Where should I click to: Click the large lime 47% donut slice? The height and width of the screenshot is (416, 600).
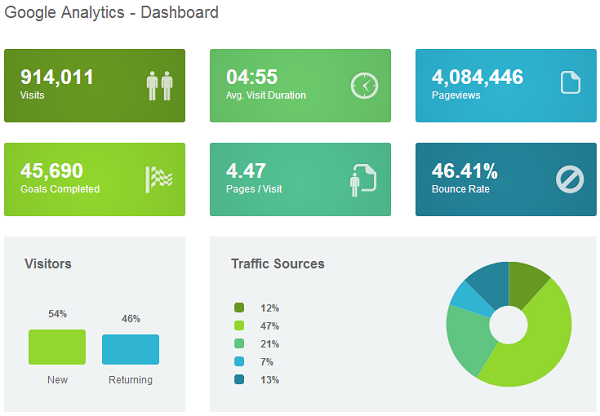543,344
